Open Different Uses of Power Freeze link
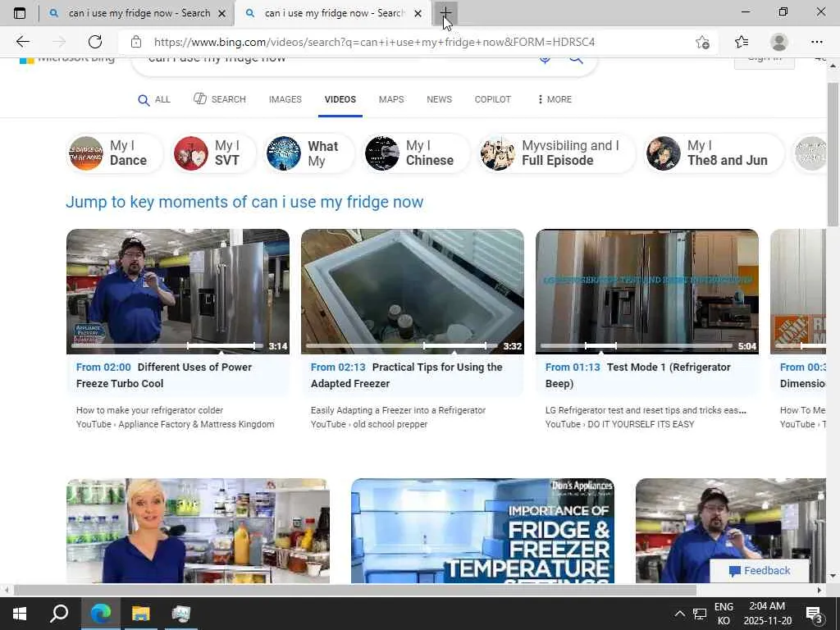 (164, 376)
